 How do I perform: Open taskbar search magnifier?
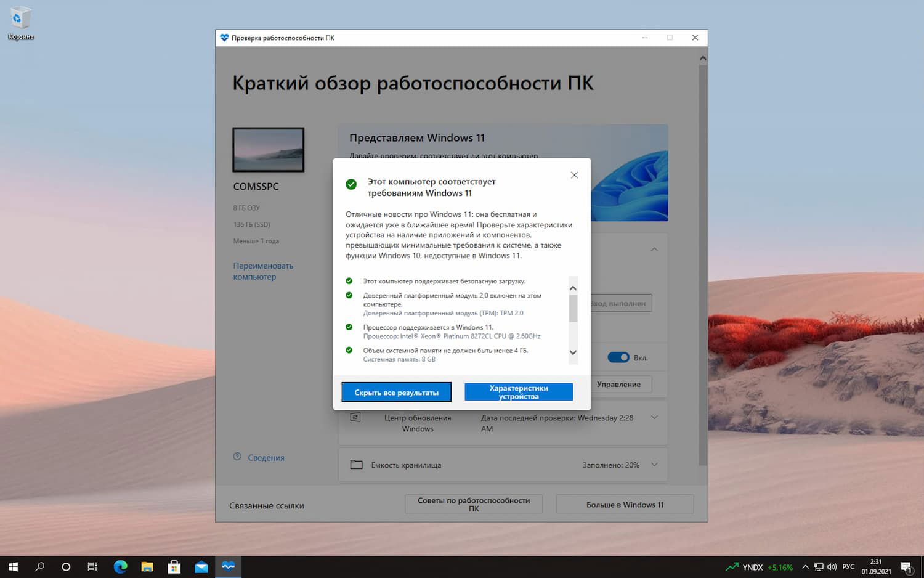pyautogui.click(x=40, y=567)
